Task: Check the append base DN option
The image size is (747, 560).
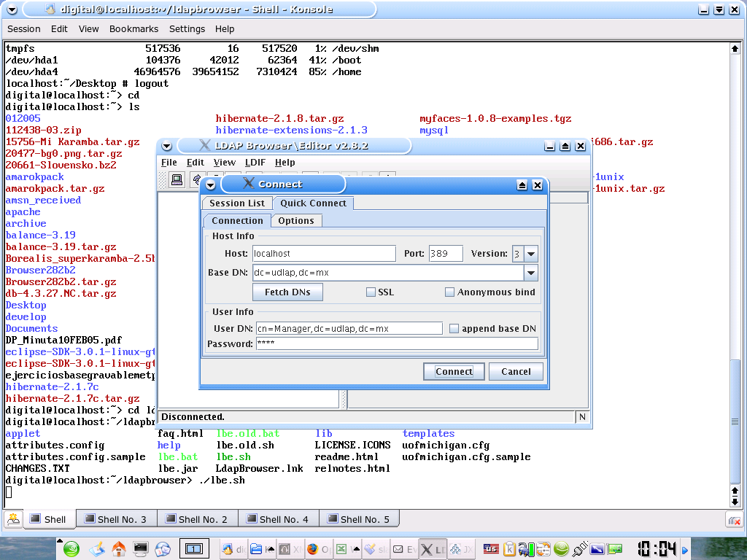Action: pos(454,329)
